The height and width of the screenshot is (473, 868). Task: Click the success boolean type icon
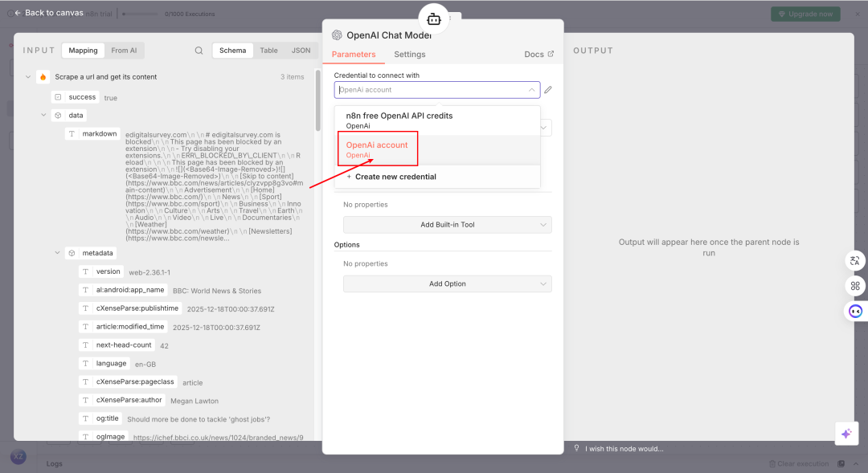58,97
